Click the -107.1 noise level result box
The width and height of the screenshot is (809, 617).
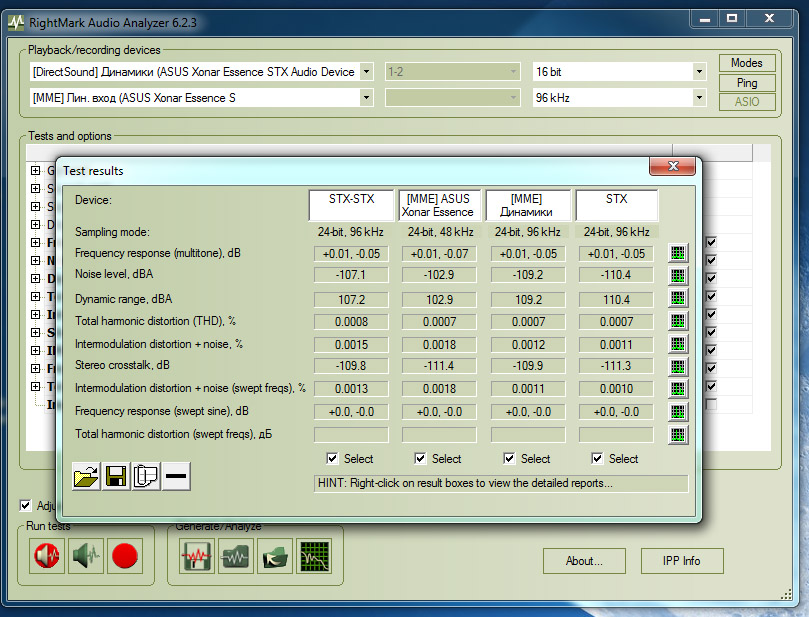click(x=351, y=275)
